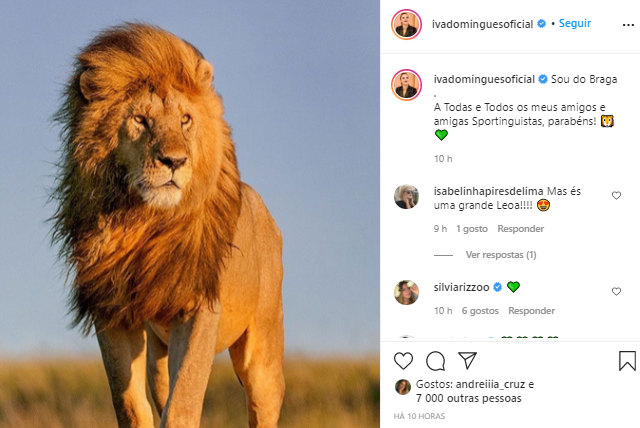Image resolution: width=640 pixels, height=428 pixels.
Task: Like isabelinhapiresdelima's comment
Action: (616, 196)
